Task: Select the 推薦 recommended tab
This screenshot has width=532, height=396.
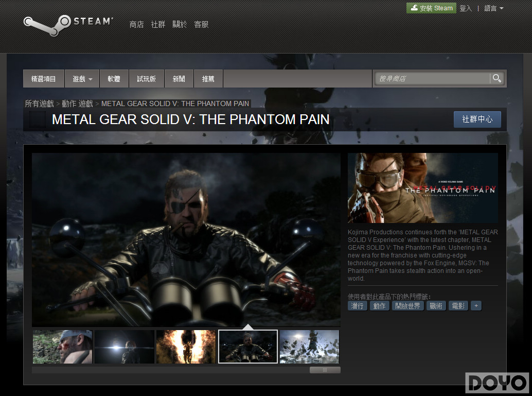Action: (x=208, y=79)
